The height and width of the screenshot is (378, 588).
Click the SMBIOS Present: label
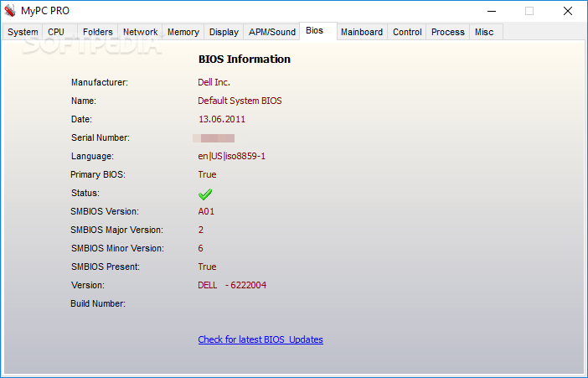click(x=106, y=267)
